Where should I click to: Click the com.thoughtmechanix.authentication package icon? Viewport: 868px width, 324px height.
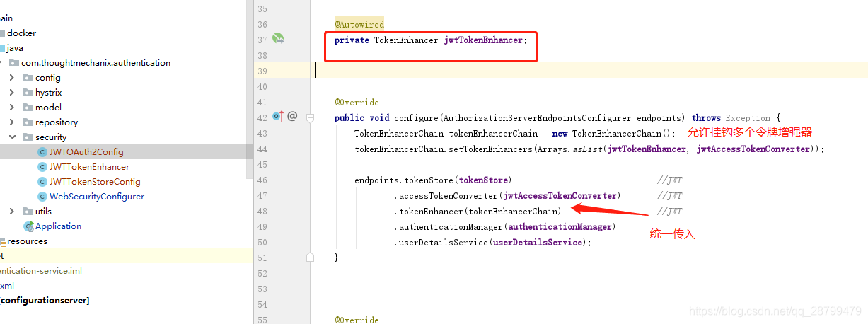click(14, 63)
